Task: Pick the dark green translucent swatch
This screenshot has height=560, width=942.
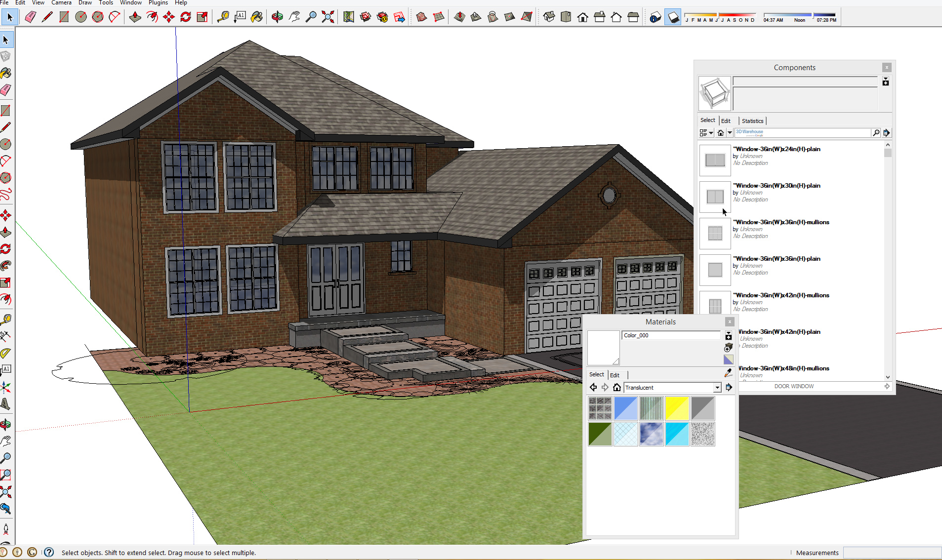Action: tap(600, 434)
